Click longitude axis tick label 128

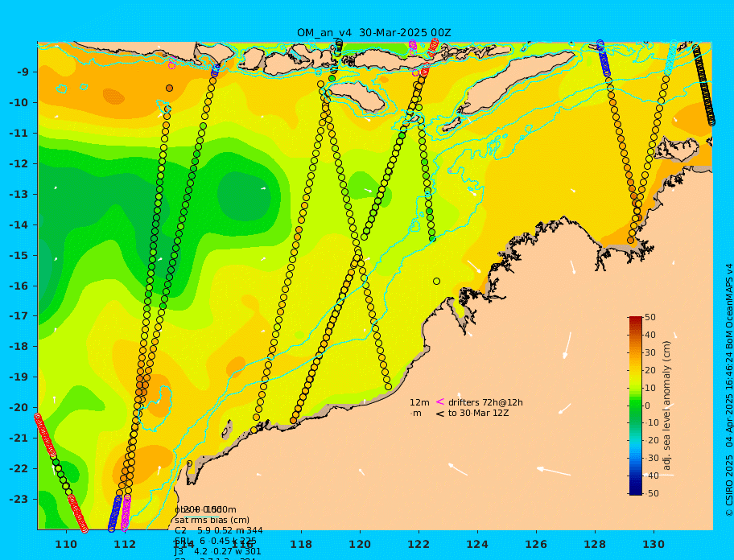[595, 544]
